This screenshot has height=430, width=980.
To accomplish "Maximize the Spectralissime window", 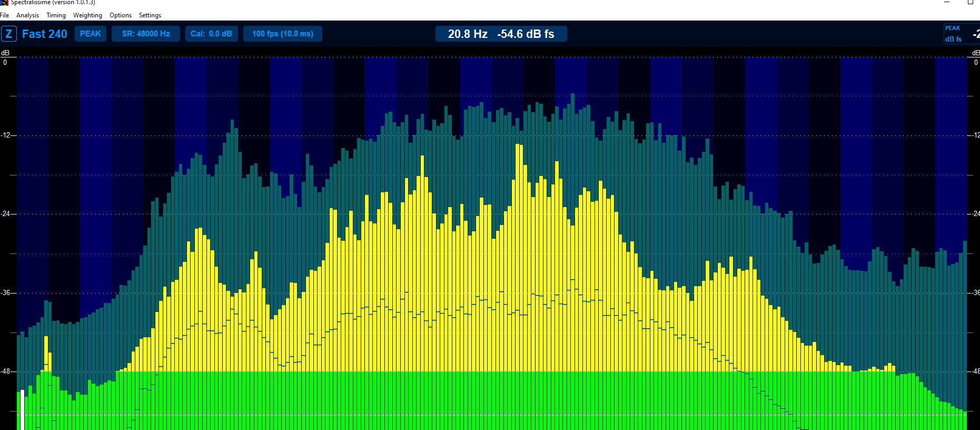I will [x=971, y=2].
